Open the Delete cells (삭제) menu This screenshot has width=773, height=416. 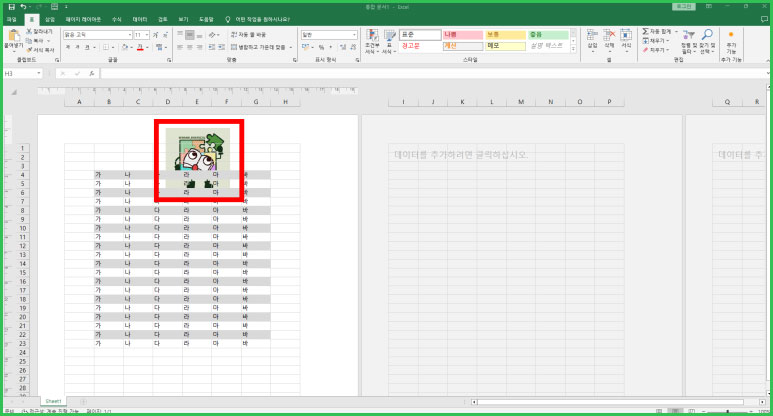point(609,41)
